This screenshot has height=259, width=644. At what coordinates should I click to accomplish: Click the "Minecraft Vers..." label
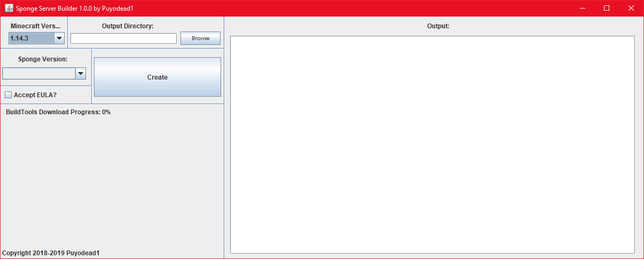(35, 26)
